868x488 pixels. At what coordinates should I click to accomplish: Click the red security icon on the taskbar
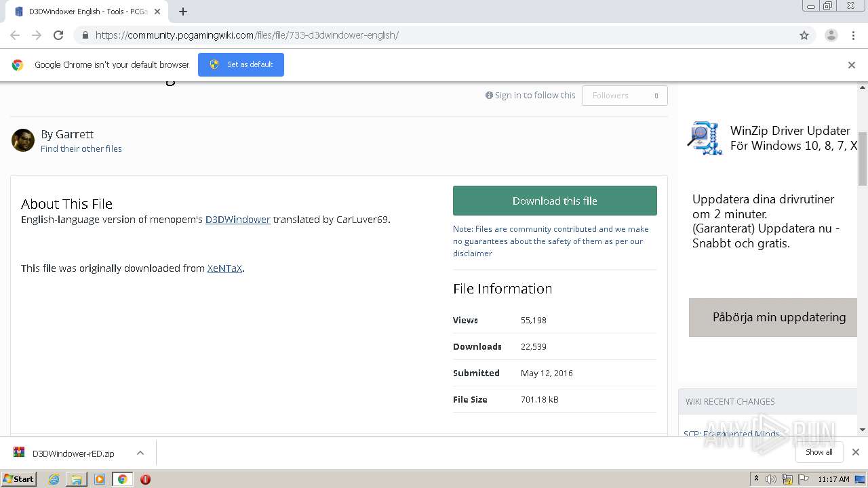coord(145,479)
